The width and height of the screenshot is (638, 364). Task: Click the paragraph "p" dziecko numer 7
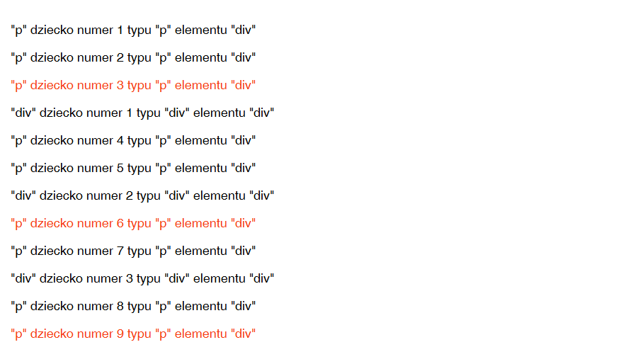[x=133, y=251]
